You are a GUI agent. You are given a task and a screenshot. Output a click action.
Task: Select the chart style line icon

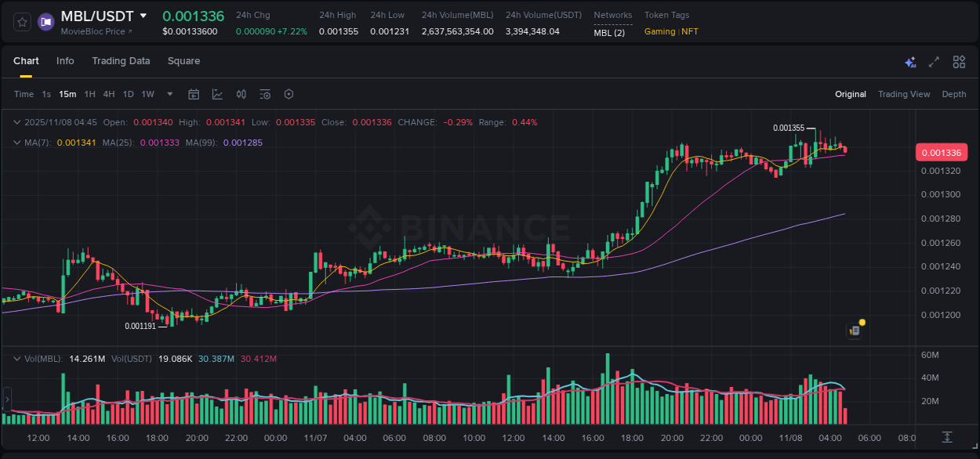[x=217, y=94]
